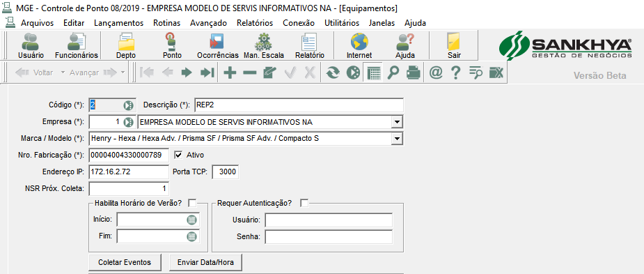Open the Conexão menu
The image size is (644, 274).
(299, 23)
